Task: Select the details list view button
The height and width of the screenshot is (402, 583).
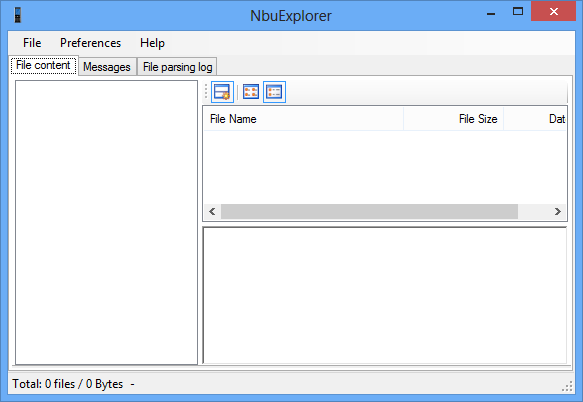Action: tap(274, 92)
